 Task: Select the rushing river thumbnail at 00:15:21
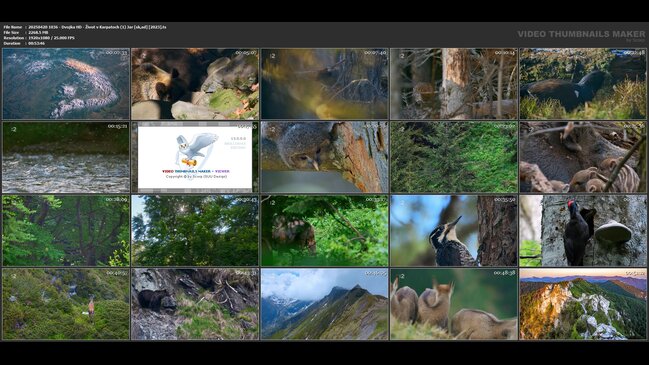pos(66,157)
